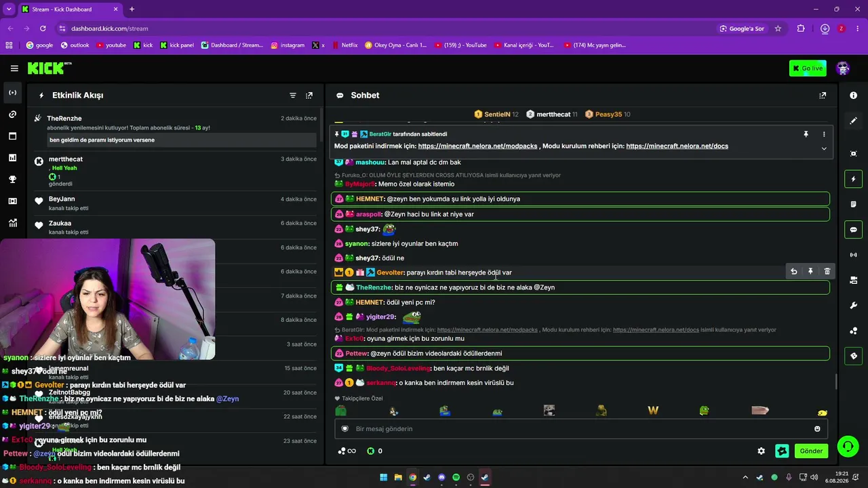Click the lightning bolt icon in right sidebar
Image resolution: width=868 pixels, height=488 pixels.
pyautogui.click(x=853, y=179)
